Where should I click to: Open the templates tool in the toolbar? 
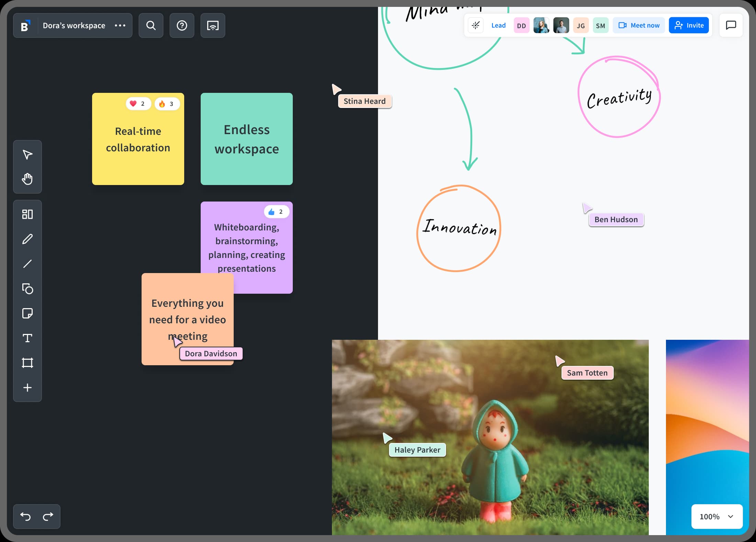tap(27, 214)
